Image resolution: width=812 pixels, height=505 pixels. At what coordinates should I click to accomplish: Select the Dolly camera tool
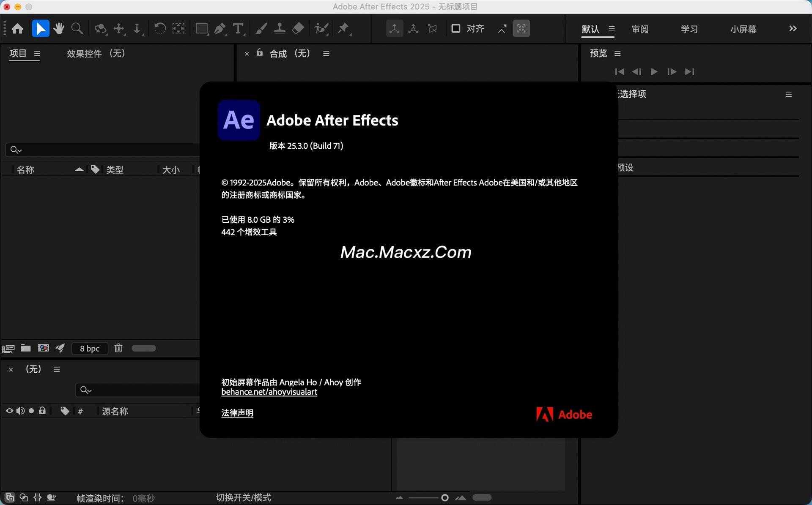point(137,29)
